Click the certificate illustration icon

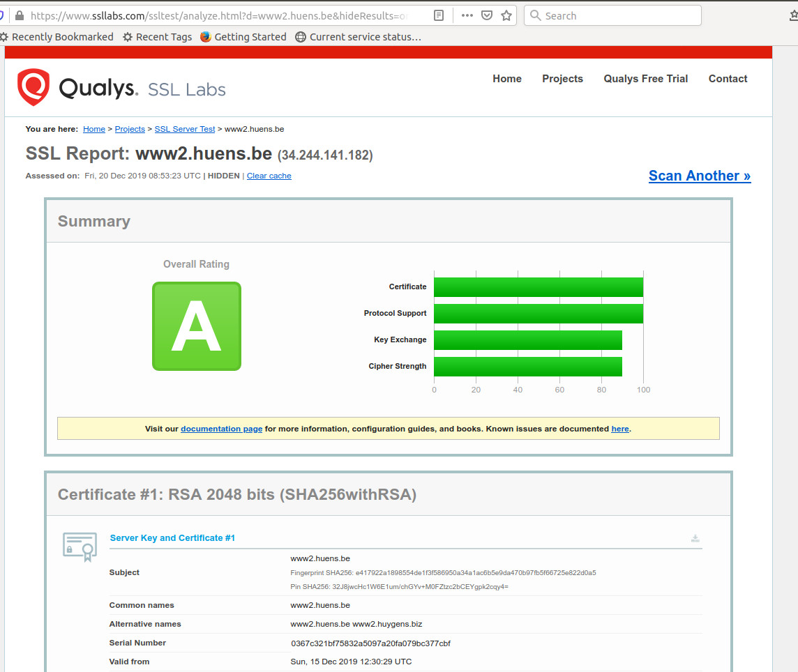click(80, 547)
